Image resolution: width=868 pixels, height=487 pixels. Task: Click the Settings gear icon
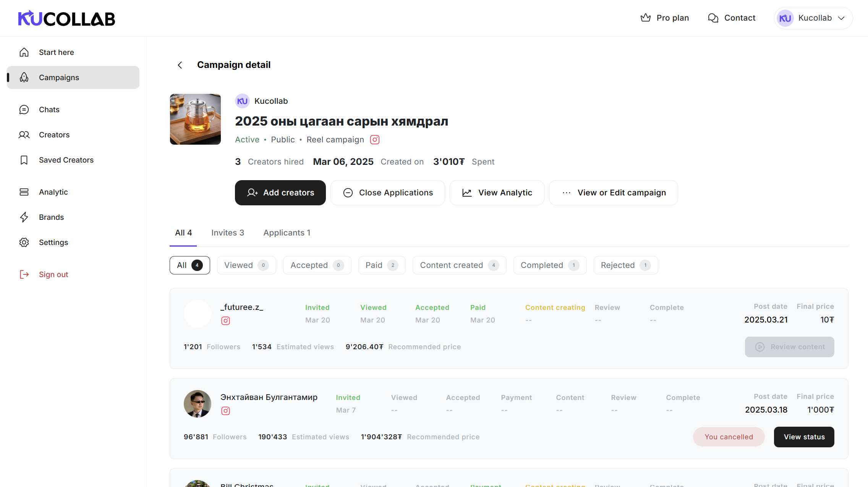tap(24, 242)
